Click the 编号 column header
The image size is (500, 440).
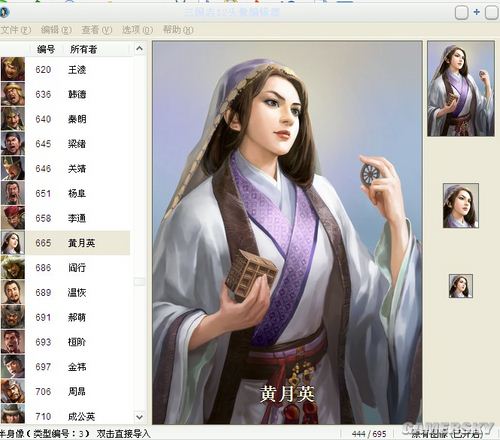46,49
